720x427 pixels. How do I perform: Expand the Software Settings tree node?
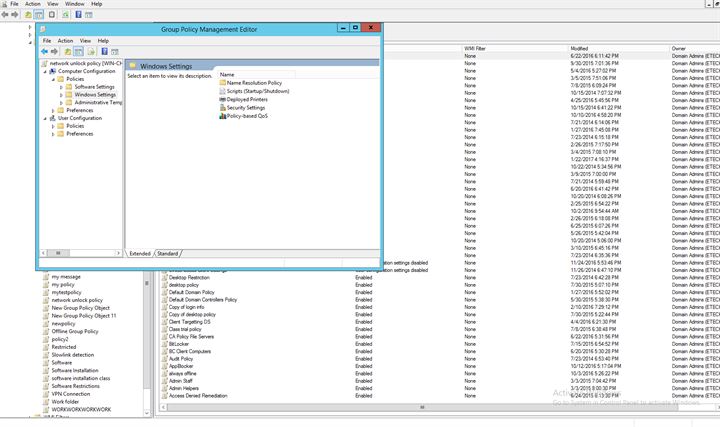(62, 87)
